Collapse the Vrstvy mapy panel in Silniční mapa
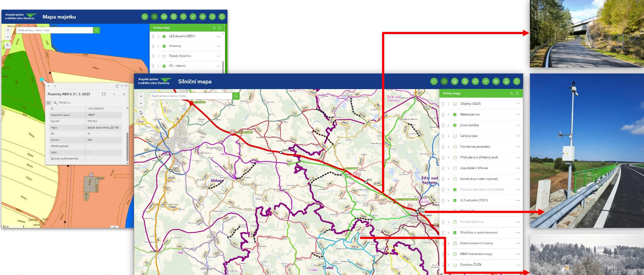Viewport: 644px width, 275px height. (511, 94)
